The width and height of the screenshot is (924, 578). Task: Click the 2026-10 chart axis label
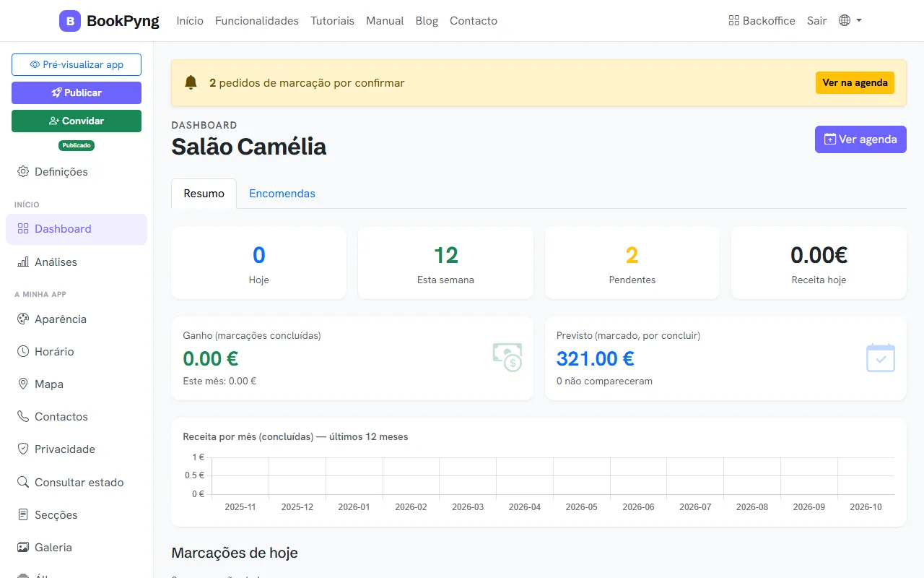coord(866,507)
